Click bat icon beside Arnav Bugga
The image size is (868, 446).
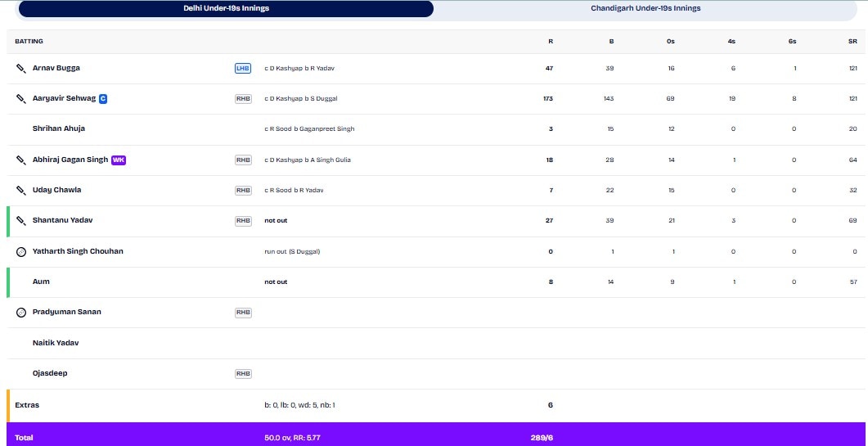21,69
